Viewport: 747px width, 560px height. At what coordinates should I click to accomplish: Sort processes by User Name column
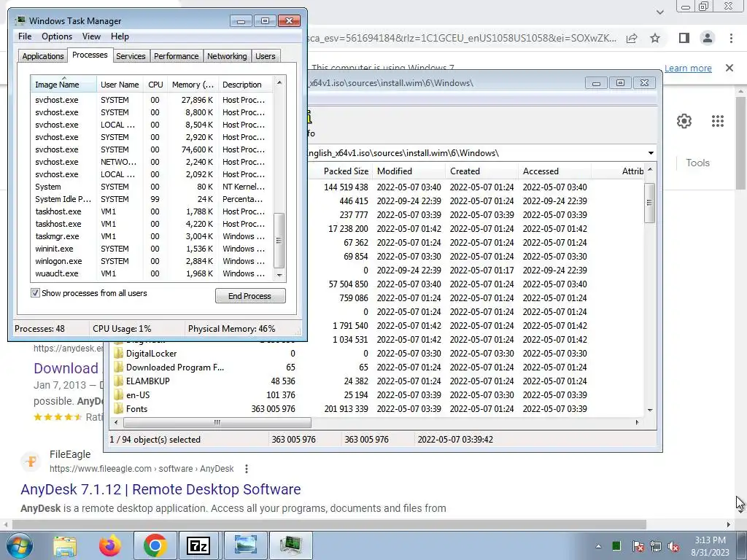(120, 85)
